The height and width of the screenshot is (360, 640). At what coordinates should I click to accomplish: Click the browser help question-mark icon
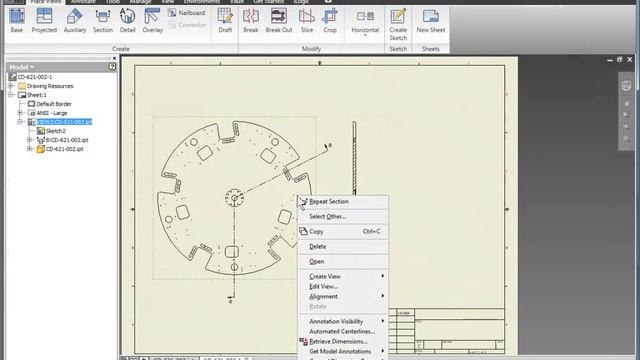point(112,67)
